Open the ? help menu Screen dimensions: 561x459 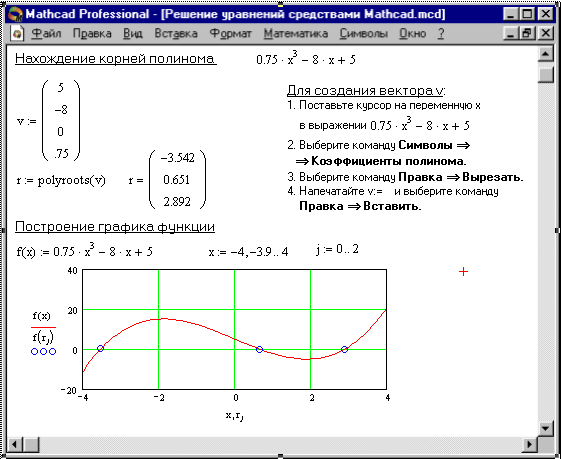(441, 34)
